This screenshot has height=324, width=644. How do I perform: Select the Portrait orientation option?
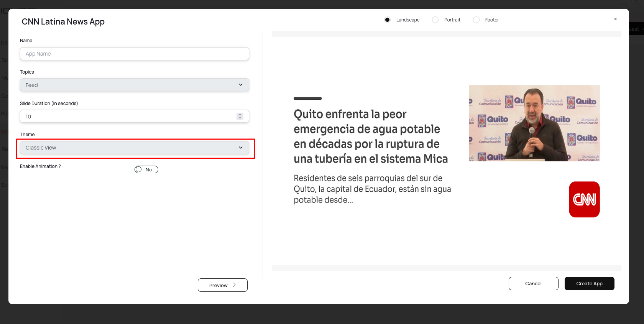(435, 20)
